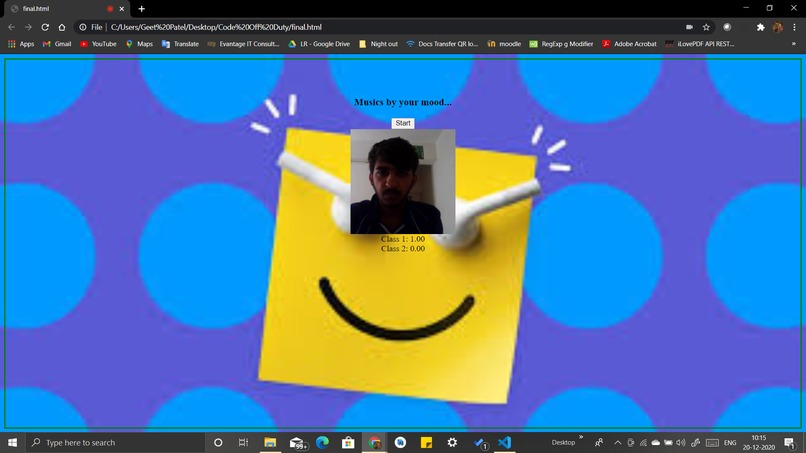Open the Chrome three-dot menu
The height and width of the screenshot is (453, 806).
(794, 27)
